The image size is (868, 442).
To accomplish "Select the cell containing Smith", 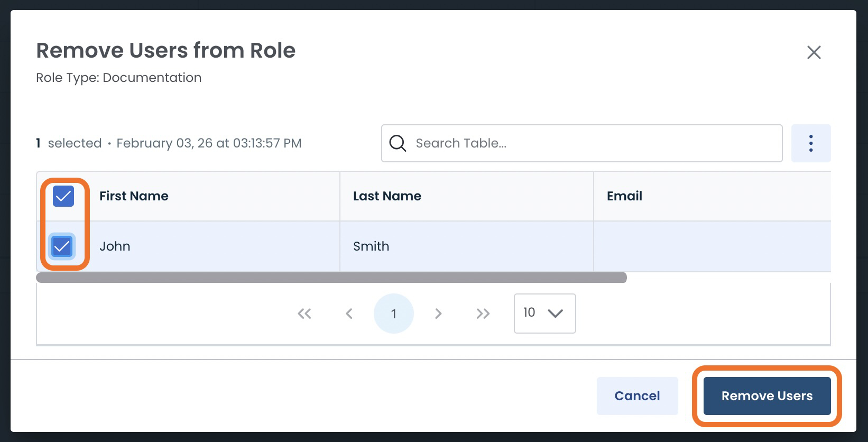I will (x=371, y=246).
